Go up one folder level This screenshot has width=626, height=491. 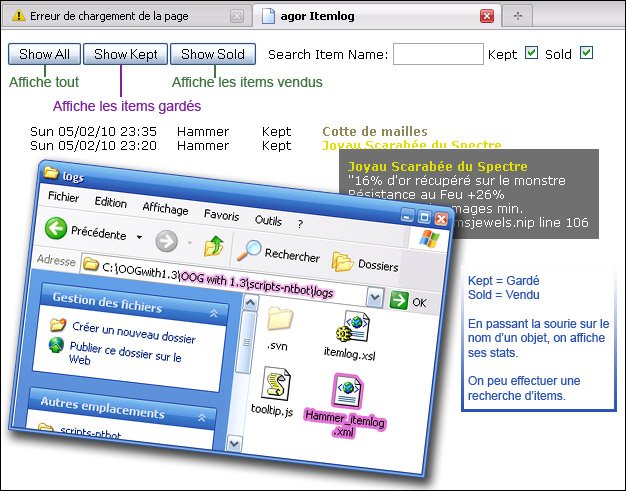click(x=214, y=246)
